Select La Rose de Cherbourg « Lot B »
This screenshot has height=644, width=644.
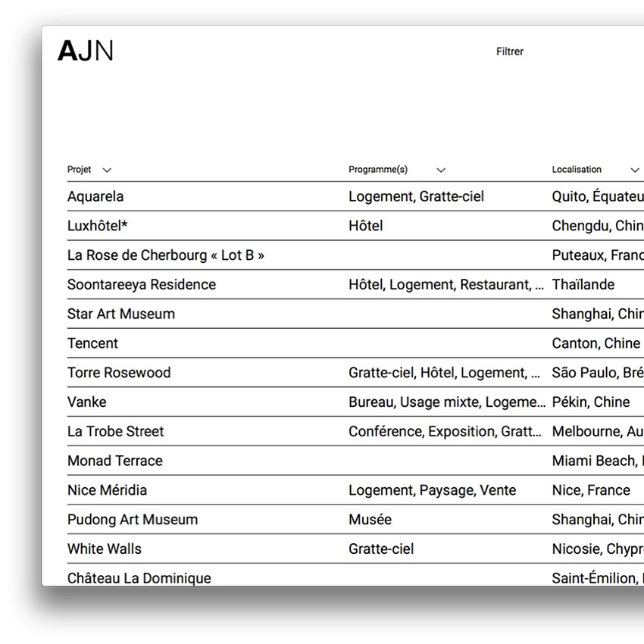pos(166,255)
